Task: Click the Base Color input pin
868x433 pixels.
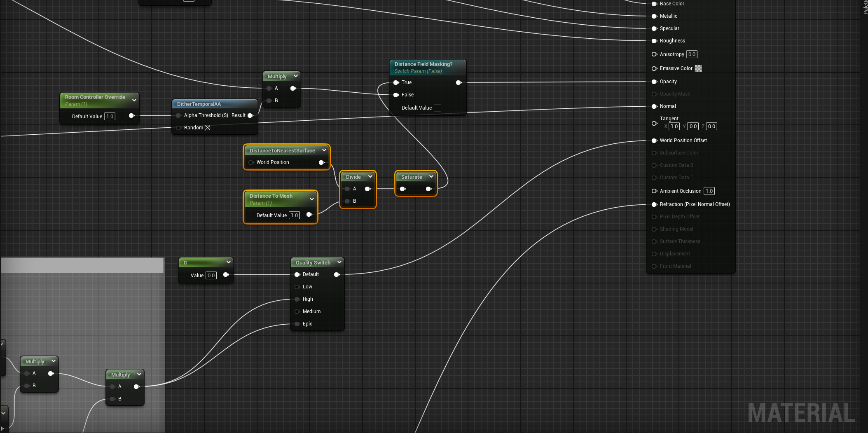Action: (654, 4)
